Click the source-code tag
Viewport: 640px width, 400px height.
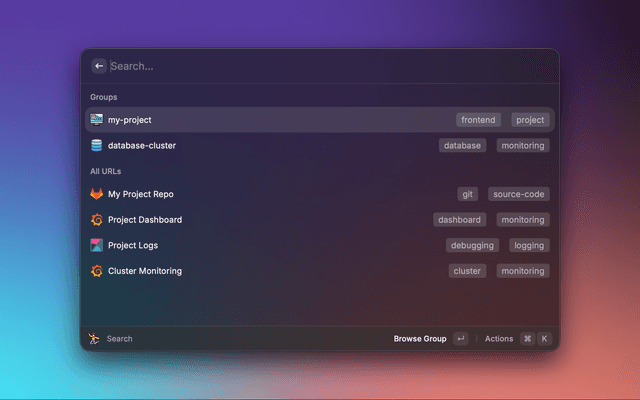click(x=519, y=194)
